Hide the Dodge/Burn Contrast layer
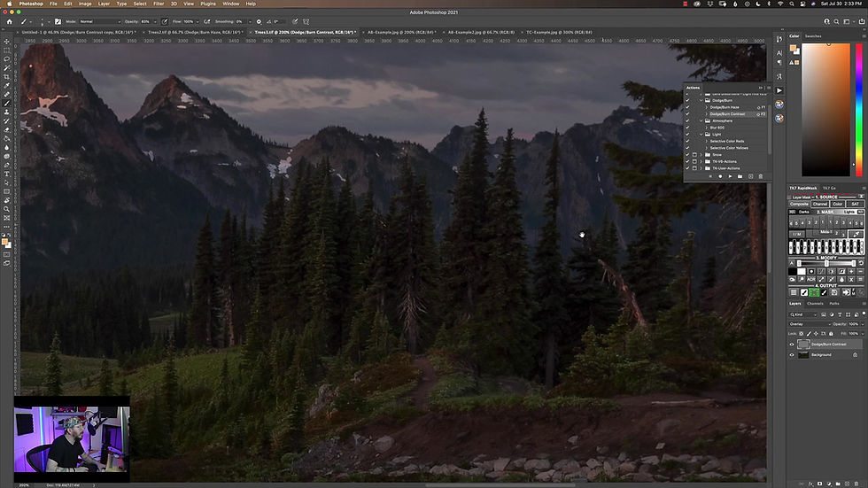The height and width of the screenshot is (488, 868). tap(792, 345)
